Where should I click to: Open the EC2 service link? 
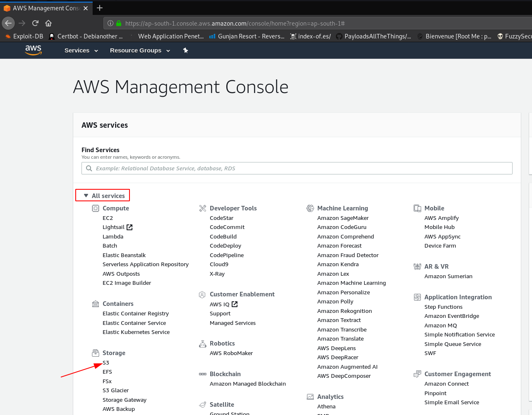pyautogui.click(x=108, y=218)
